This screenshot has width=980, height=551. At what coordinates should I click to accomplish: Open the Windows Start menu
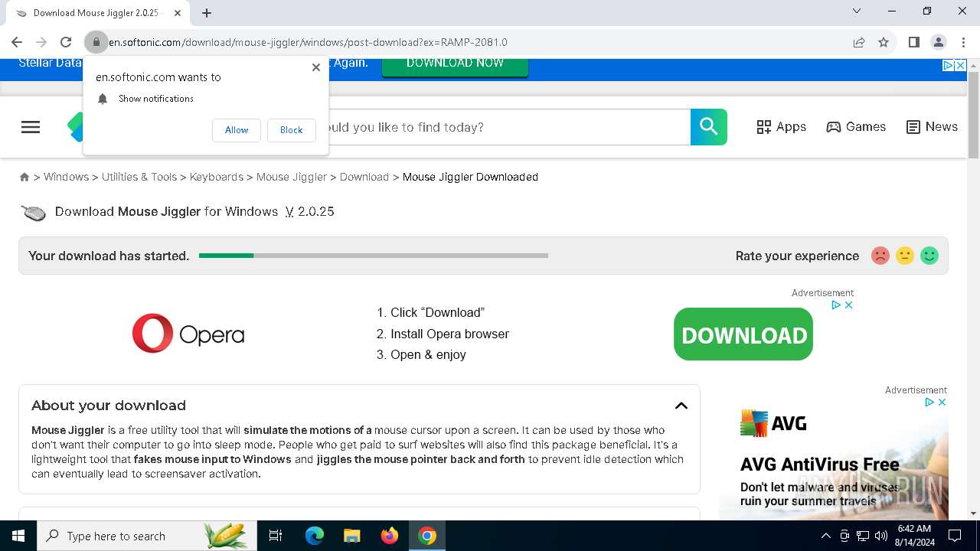click(x=18, y=536)
